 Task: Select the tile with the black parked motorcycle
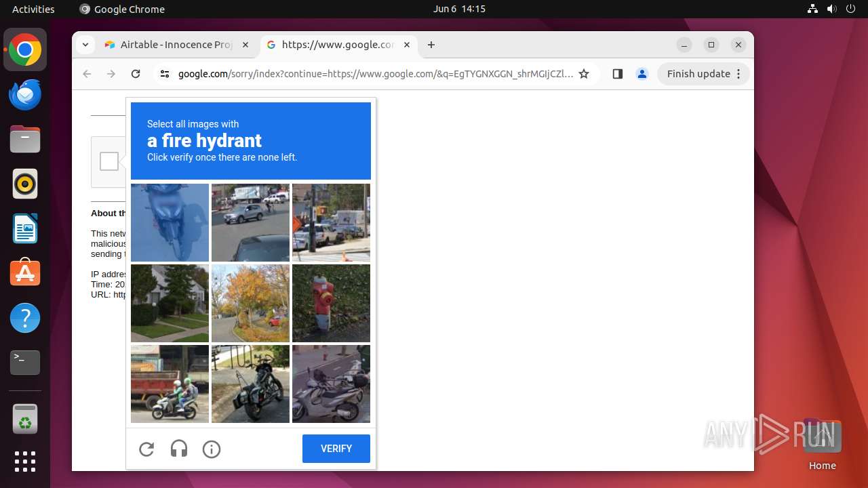pos(250,384)
